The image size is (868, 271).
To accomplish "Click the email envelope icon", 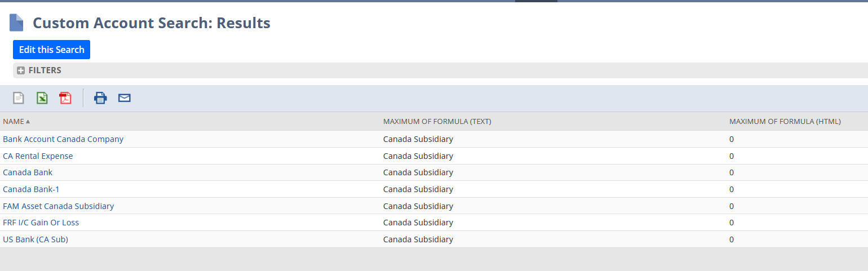I will 125,98.
